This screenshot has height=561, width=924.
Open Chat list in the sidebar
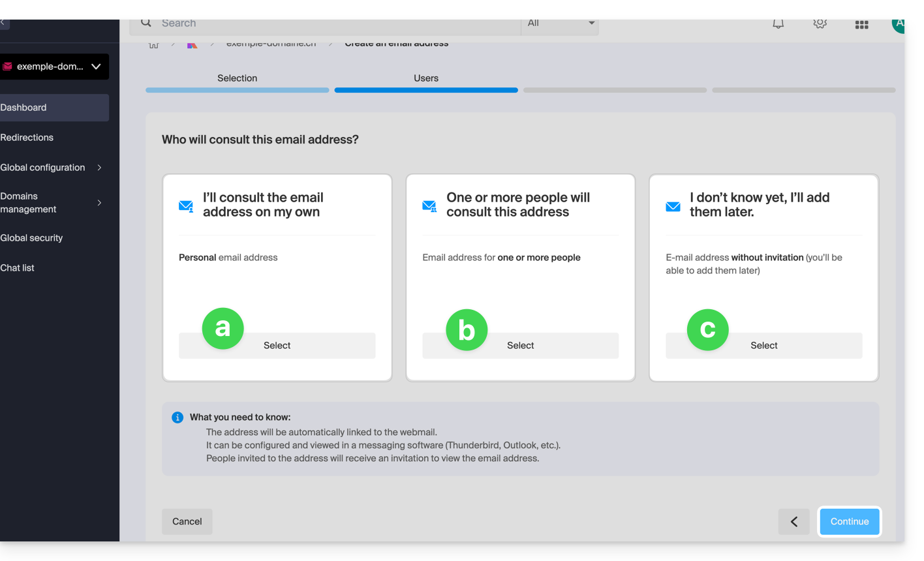(18, 268)
